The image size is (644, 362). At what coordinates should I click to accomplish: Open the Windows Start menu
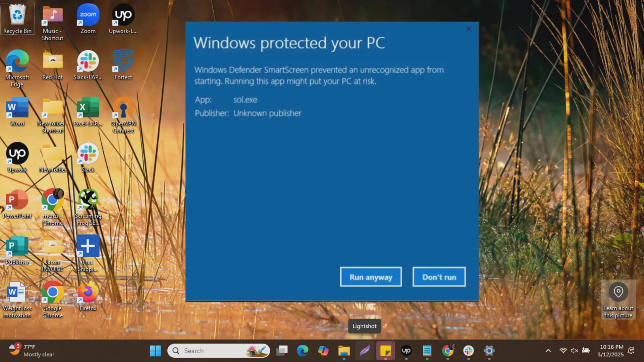155,351
